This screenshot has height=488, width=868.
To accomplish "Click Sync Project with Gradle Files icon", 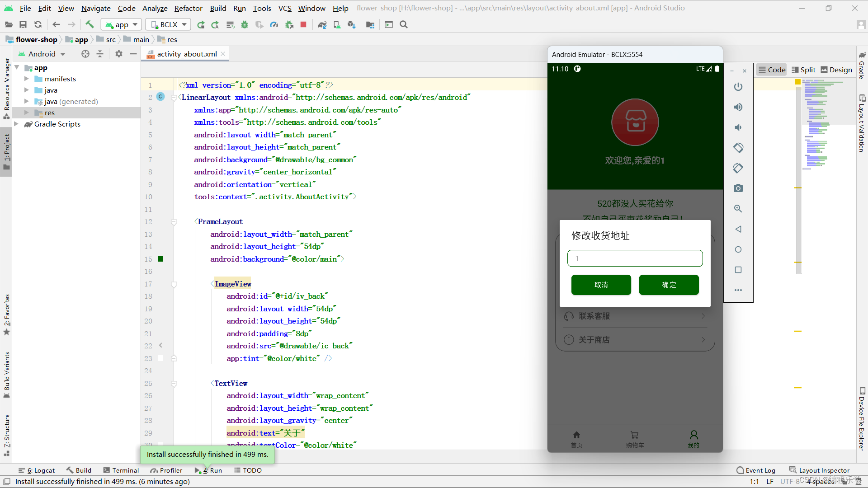I will [x=322, y=24].
